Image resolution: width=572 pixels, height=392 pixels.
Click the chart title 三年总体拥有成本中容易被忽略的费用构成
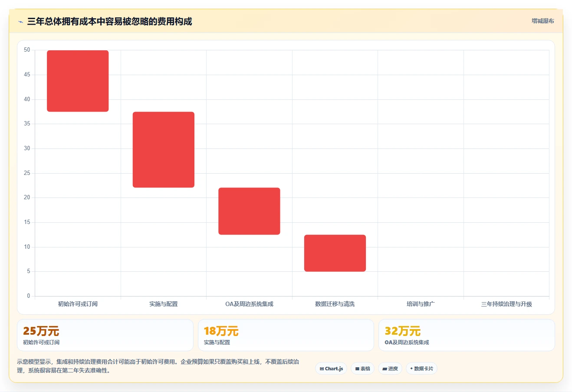(x=109, y=21)
